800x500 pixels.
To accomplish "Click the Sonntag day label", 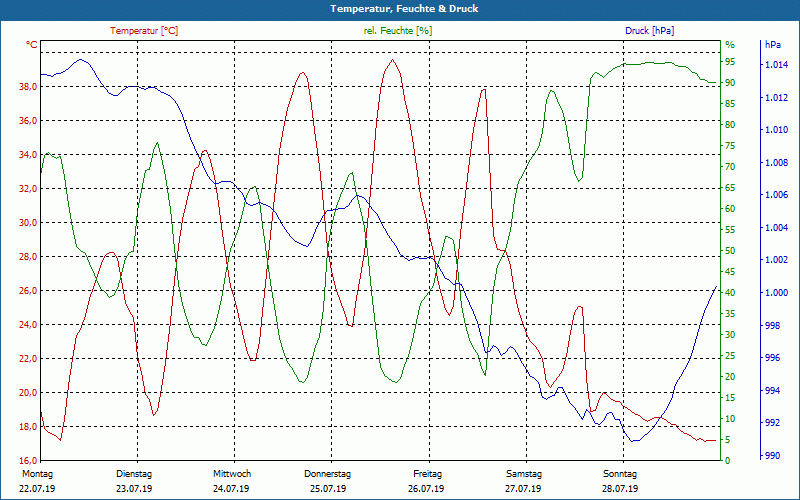I will [620, 474].
